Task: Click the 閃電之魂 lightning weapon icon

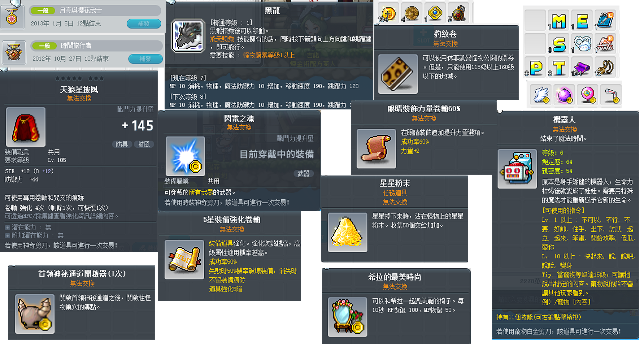Action: [185, 156]
